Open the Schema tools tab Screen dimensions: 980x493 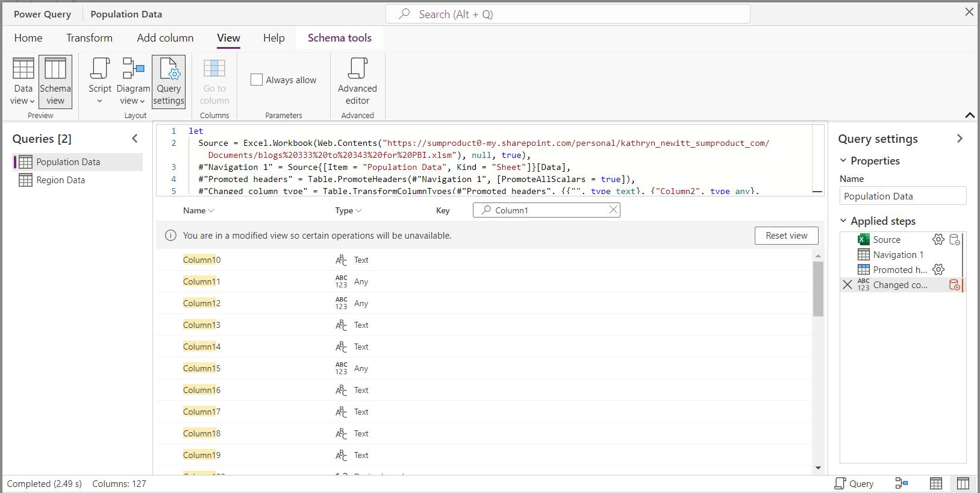coord(340,38)
